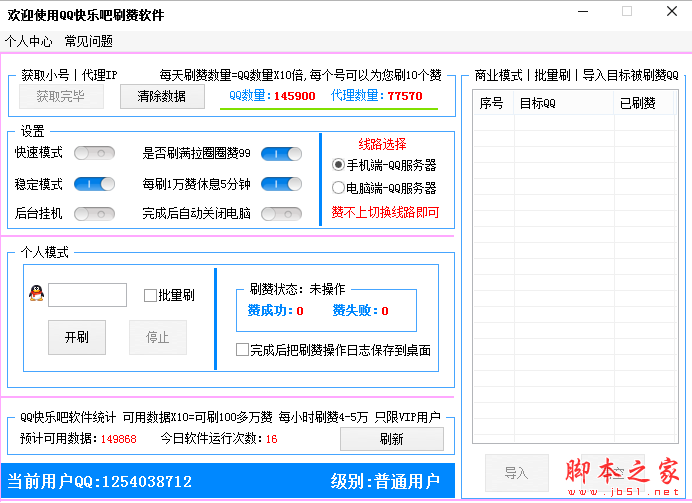The height and width of the screenshot is (503, 692).
Task: Click 赞不上切换线路即可 hint text
Action: pos(385,212)
